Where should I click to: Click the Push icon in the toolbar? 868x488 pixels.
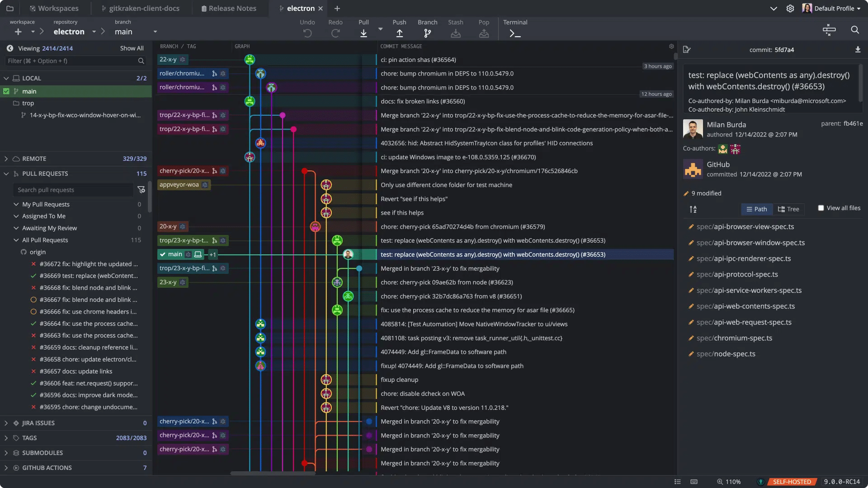point(399,33)
